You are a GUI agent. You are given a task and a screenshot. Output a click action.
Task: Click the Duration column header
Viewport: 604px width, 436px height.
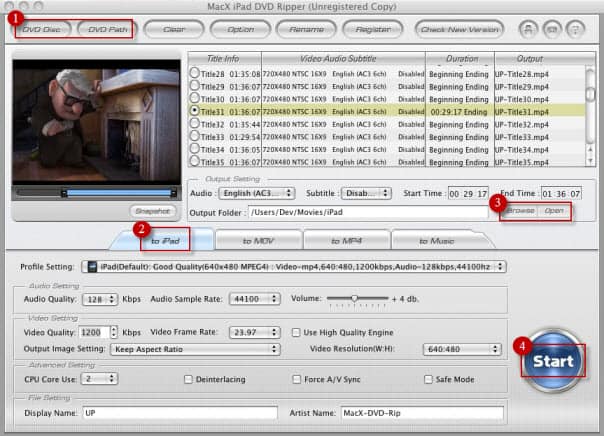[x=460, y=59]
